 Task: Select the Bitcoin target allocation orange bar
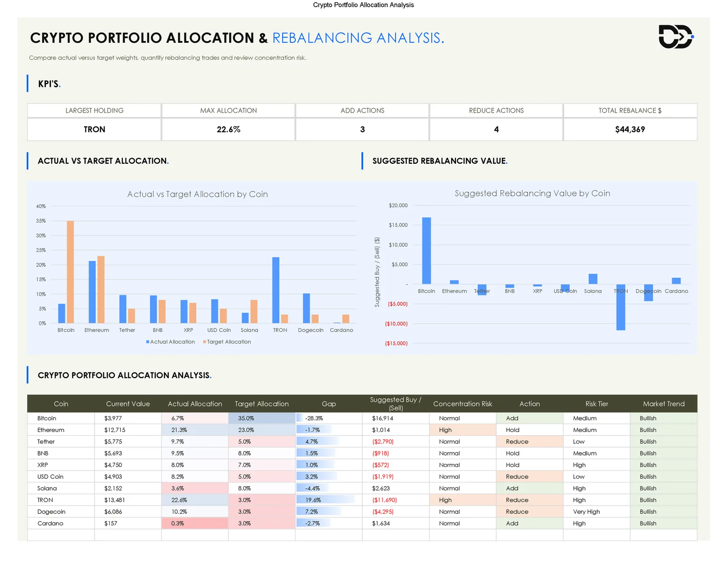pos(71,272)
